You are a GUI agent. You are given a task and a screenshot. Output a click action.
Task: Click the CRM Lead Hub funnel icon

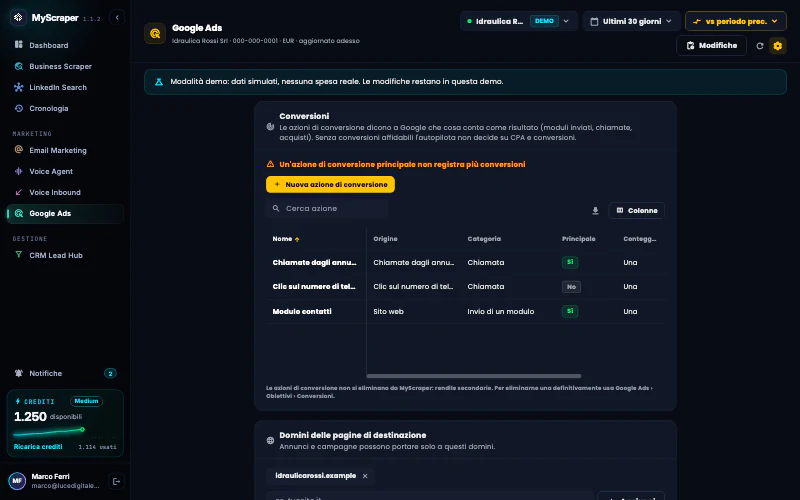[19, 255]
